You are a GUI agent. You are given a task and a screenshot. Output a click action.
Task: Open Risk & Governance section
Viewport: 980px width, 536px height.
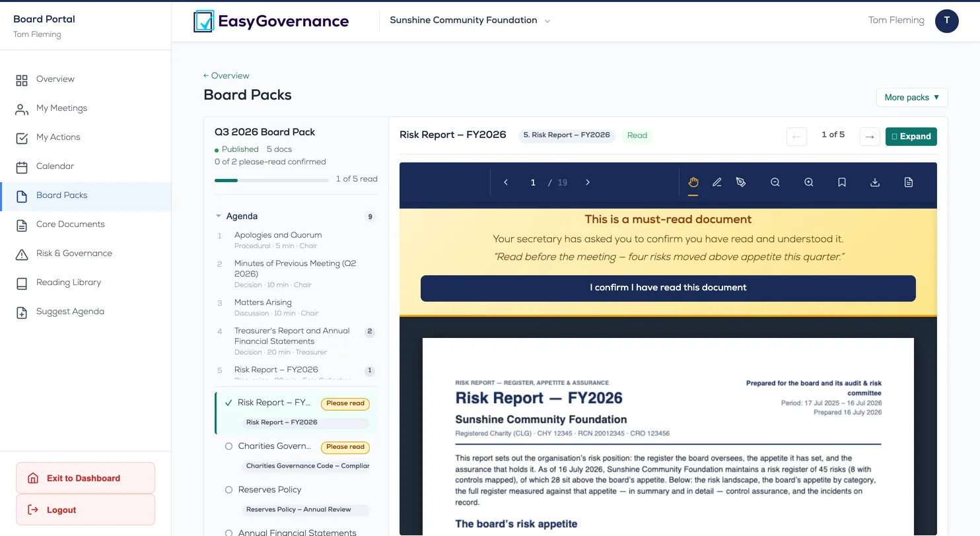[x=86, y=253]
